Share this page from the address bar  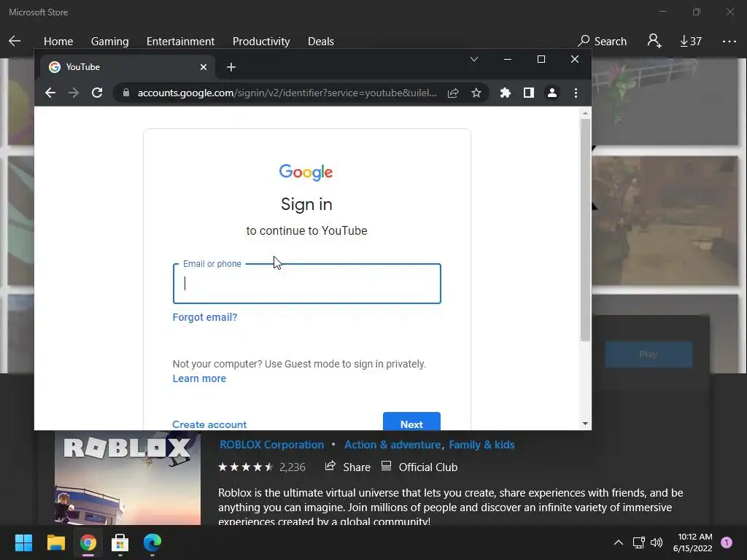click(453, 93)
